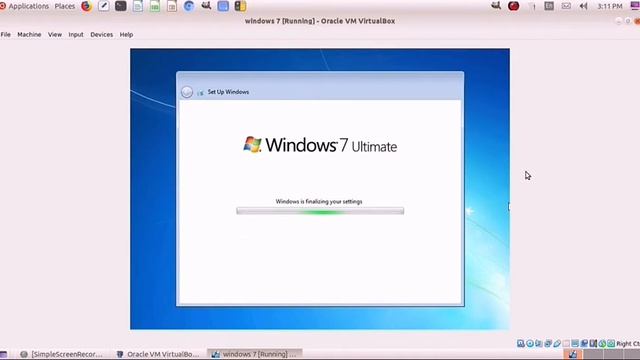The height and width of the screenshot is (360, 640).
Task: Launch the Chromium browser icon
Action: pyautogui.click(x=189, y=6)
